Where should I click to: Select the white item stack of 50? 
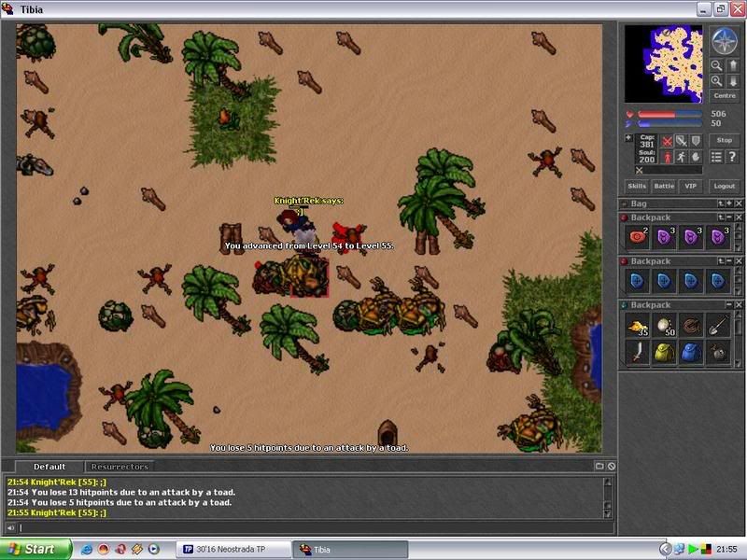coord(664,326)
